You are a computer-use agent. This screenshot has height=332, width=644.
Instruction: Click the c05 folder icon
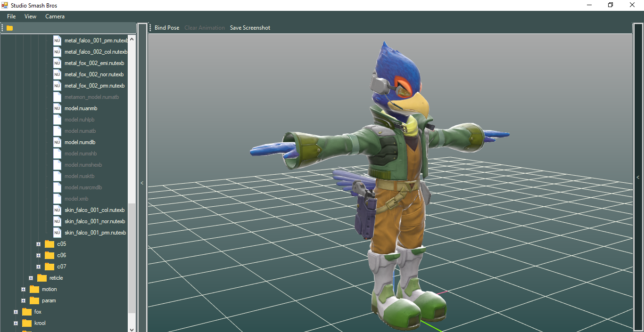(x=50, y=244)
